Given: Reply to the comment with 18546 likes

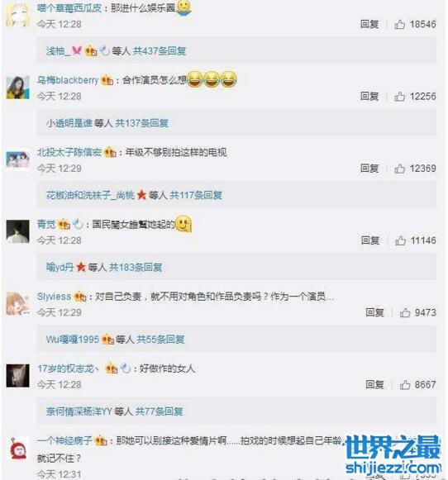Looking at the screenshot, I should (369, 24).
